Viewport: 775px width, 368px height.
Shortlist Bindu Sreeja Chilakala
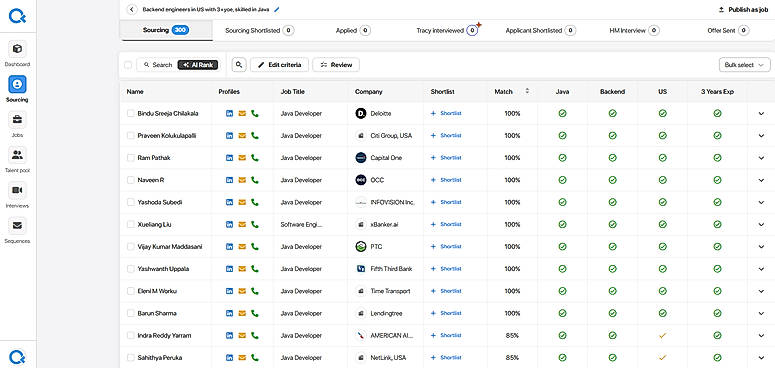click(446, 114)
